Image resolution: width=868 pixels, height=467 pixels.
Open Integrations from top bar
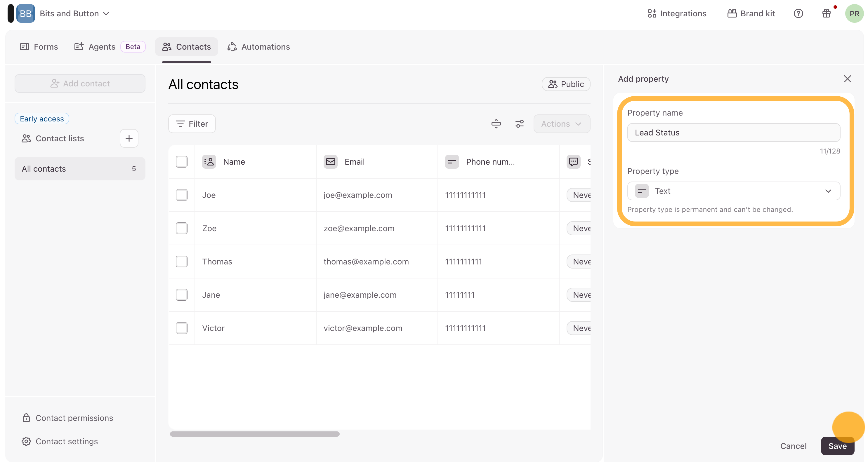(677, 13)
